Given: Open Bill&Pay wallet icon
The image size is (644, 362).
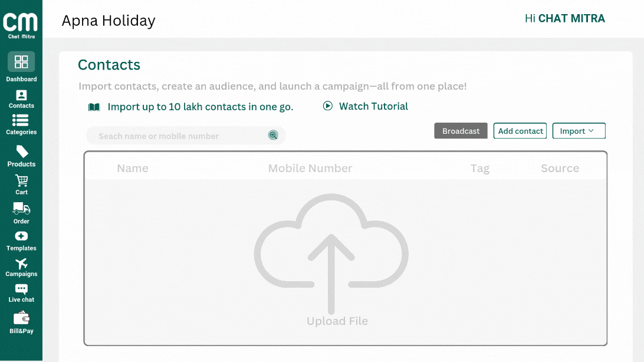Looking at the screenshot, I should point(21,318).
